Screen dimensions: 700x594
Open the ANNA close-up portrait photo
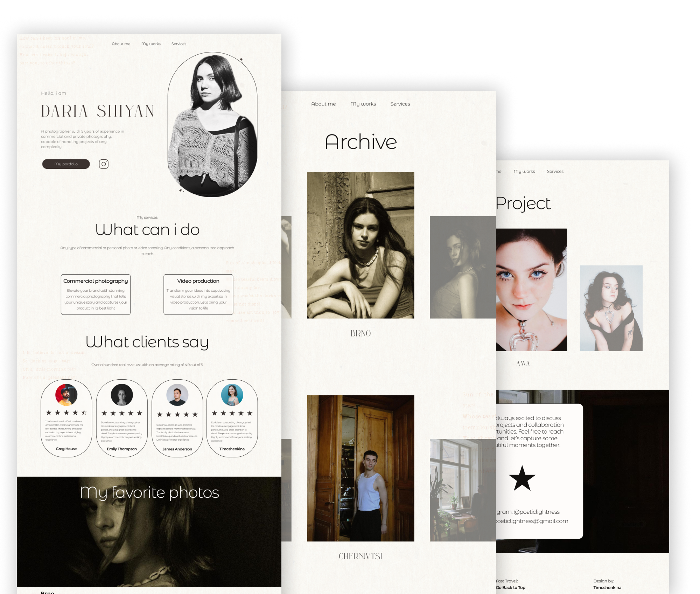tap(531, 290)
